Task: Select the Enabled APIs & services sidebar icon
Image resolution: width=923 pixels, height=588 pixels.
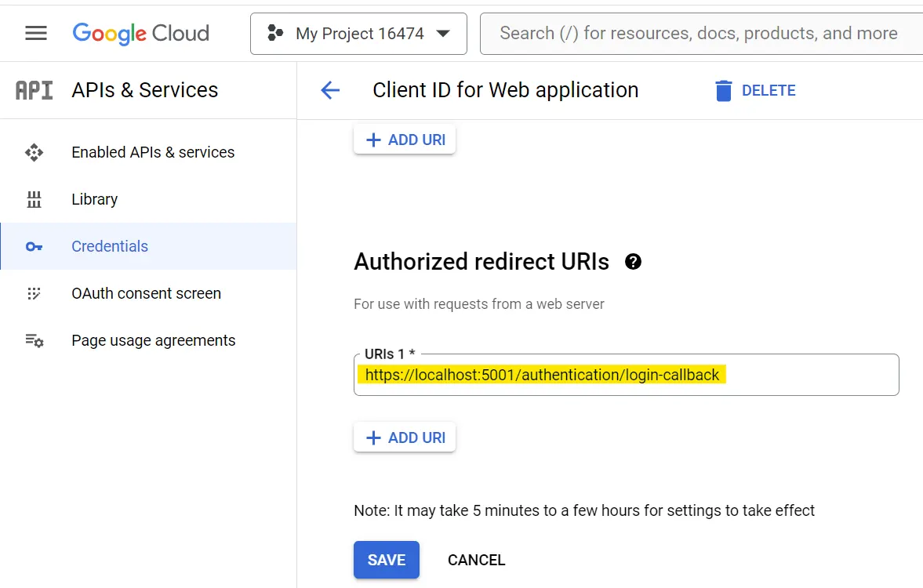Action: point(35,152)
